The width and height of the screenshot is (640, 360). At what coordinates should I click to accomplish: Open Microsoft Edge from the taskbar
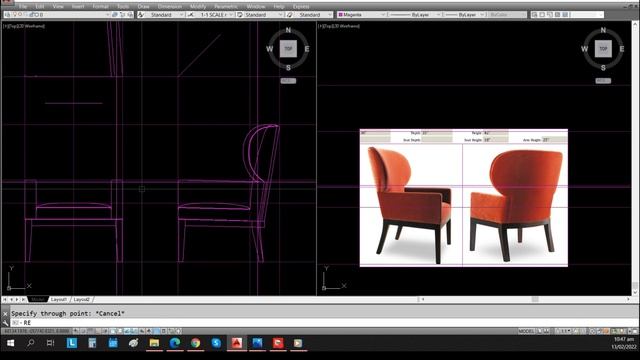coord(175,343)
